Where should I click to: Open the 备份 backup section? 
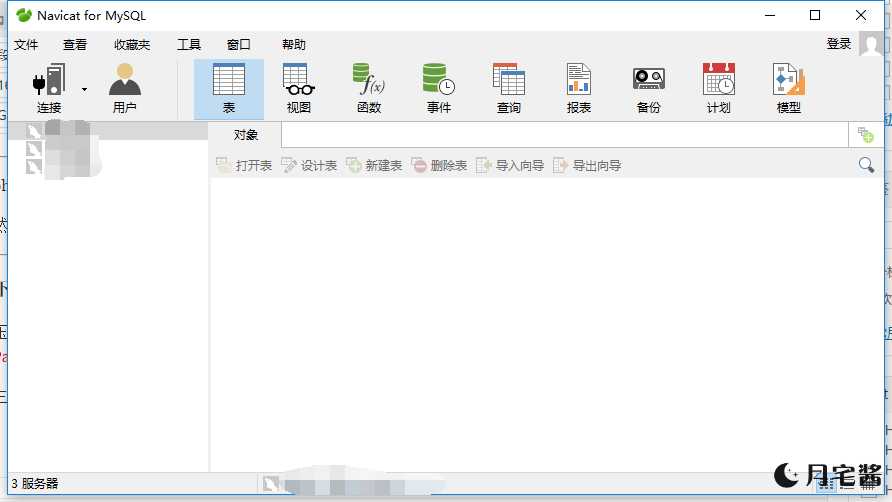[x=649, y=89]
